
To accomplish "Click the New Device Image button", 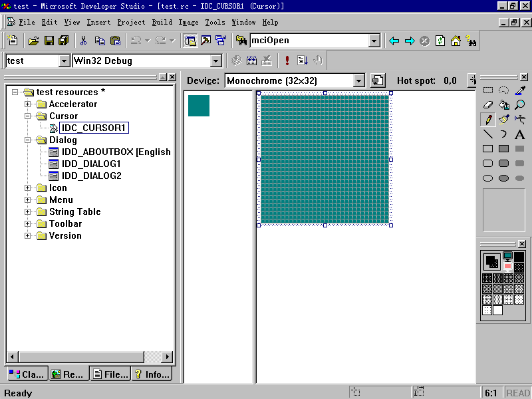I will [378, 80].
